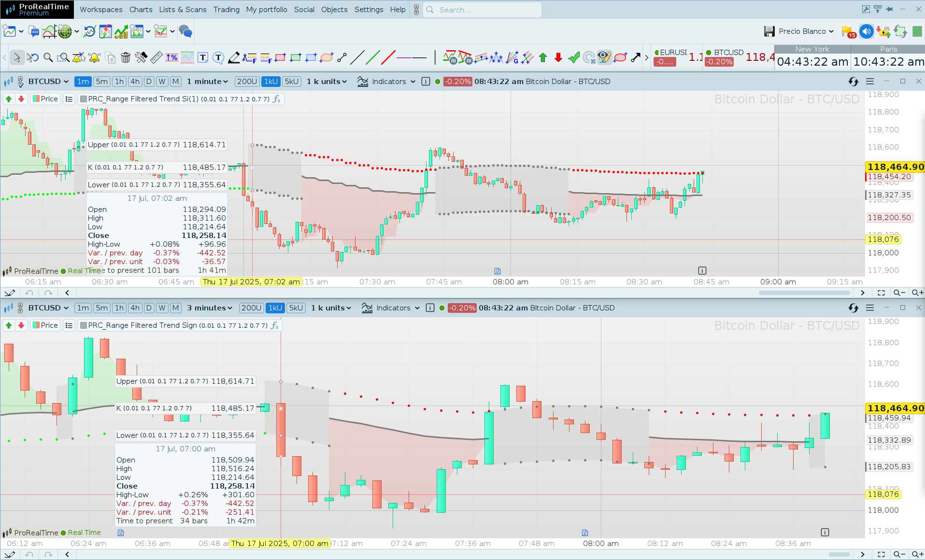
Task: Open the 1 k units dropdown in top chart
Action: coord(327,82)
